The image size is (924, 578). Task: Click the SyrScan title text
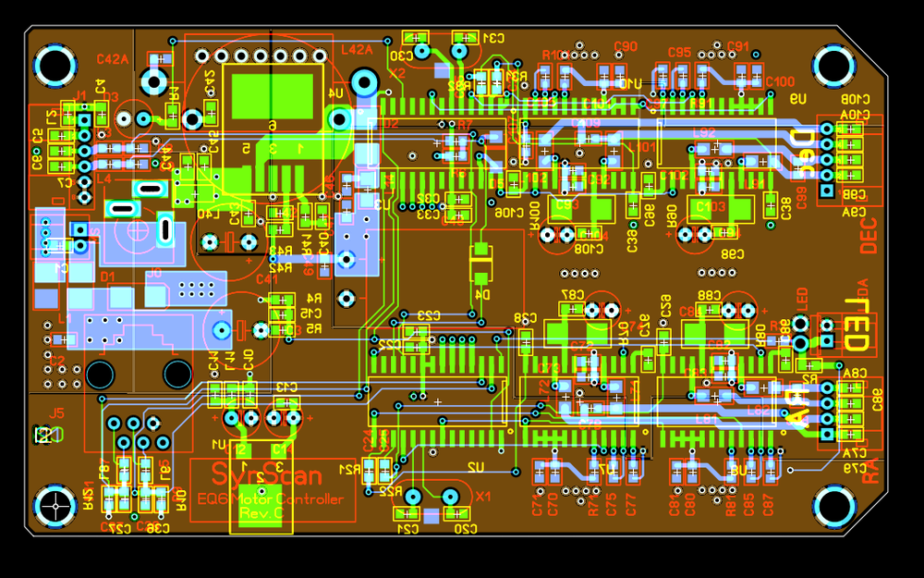[267, 476]
